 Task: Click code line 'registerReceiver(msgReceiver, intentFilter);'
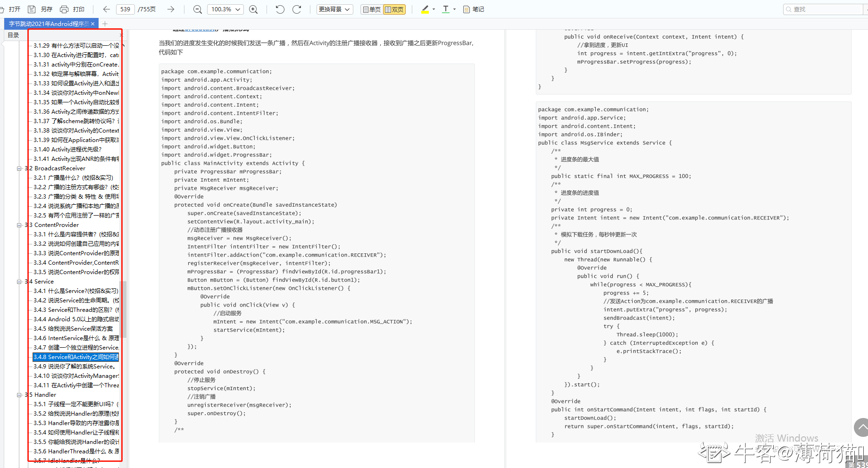pos(259,263)
